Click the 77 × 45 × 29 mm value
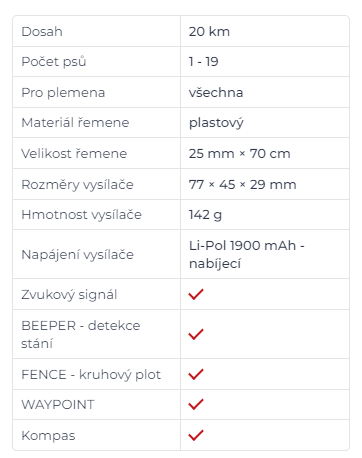The image size is (362, 458). (x=242, y=184)
